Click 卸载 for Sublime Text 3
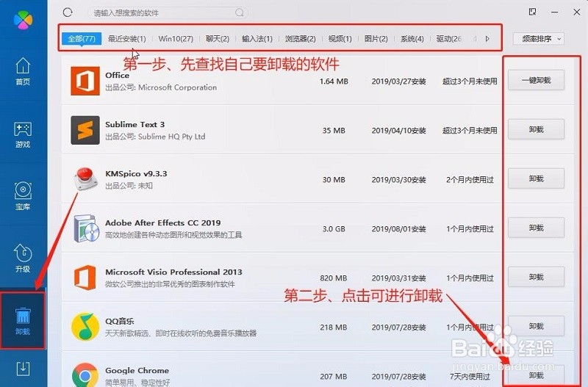The height and width of the screenshot is (387, 588). tap(536, 129)
